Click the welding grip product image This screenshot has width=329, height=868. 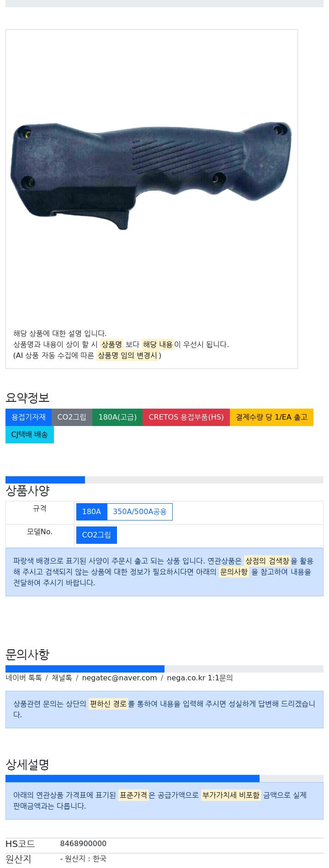click(151, 176)
